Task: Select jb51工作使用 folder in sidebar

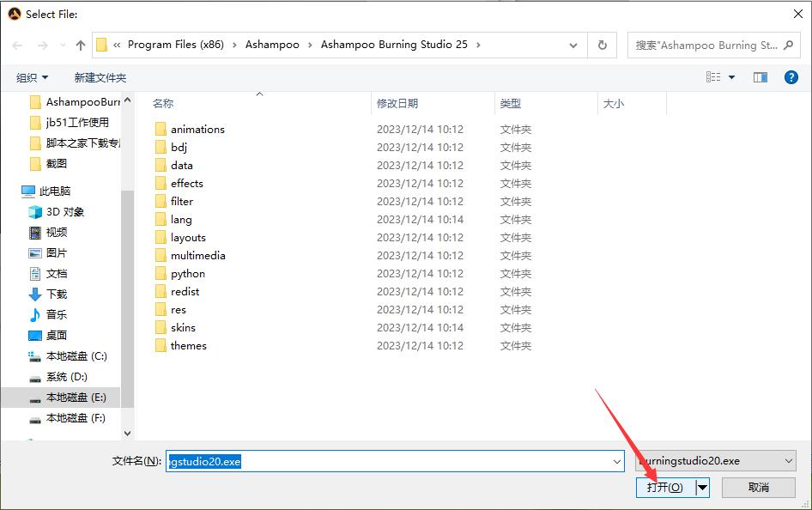Action: [70, 123]
